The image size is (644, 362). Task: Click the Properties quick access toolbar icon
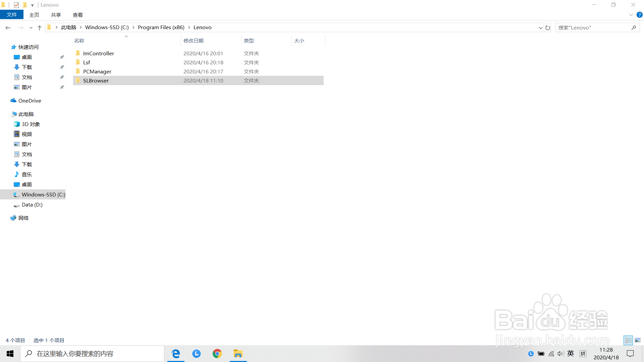[x=16, y=5]
